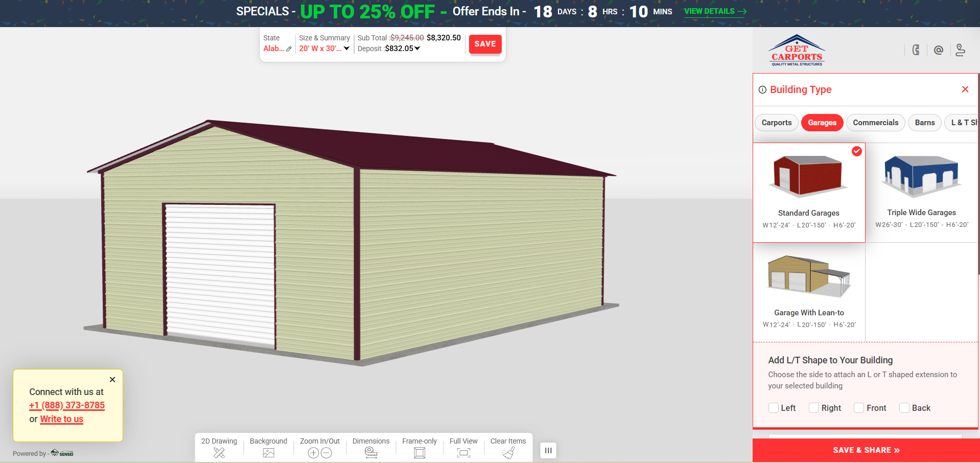This screenshot has height=463, width=980.
Task: Enable the Right side extension
Action: coord(814,408)
